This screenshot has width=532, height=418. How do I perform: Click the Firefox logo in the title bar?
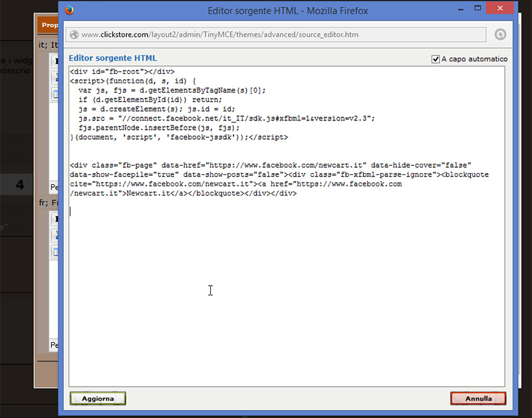(x=70, y=11)
